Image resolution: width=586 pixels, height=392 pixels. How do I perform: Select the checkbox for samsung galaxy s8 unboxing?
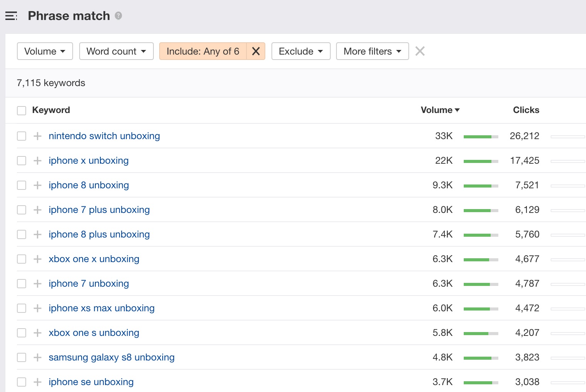(x=22, y=357)
